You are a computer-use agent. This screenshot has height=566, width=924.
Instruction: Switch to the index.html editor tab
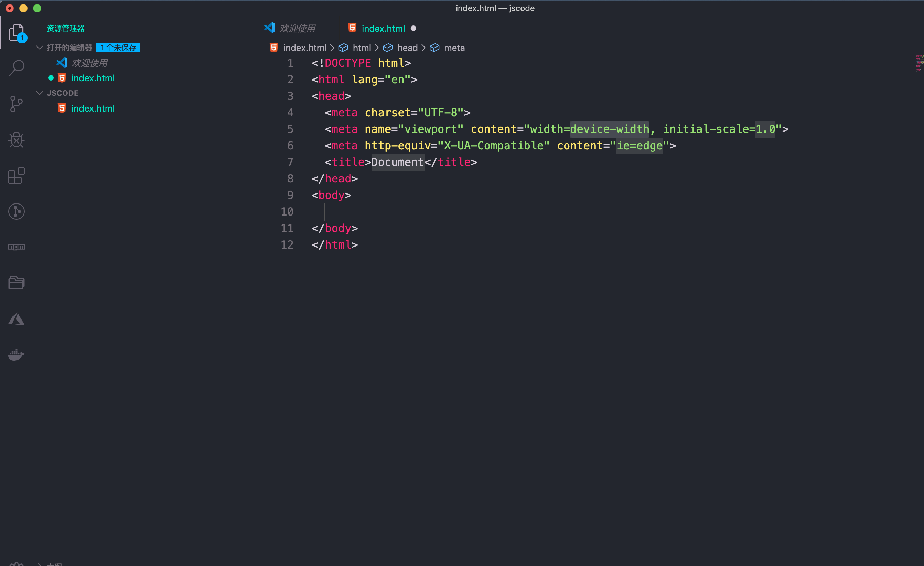[383, 28]
